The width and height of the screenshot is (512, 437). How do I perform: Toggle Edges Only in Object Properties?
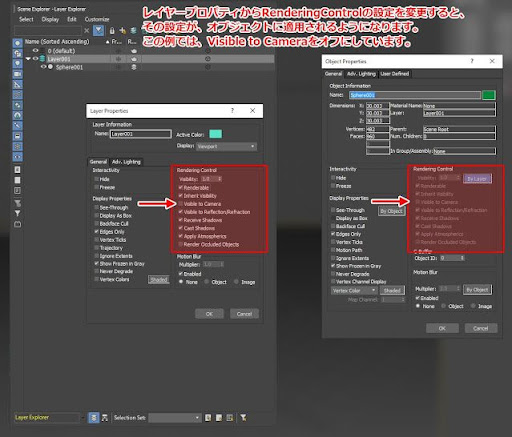tap(333, 234)
